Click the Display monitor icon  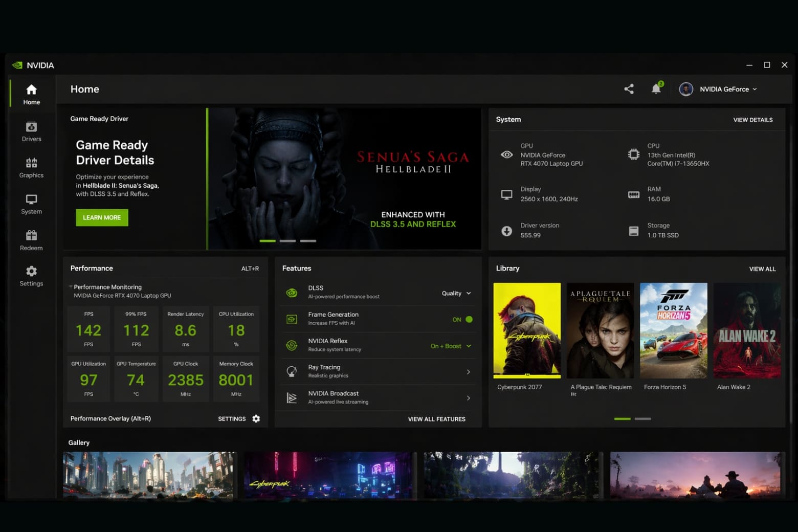pos(506,194)
